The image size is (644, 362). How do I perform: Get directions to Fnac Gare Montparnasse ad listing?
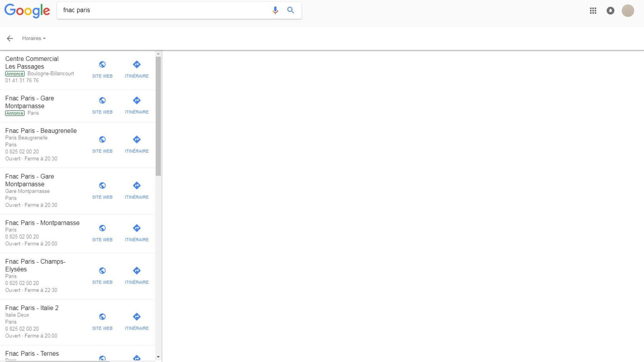pos(137,106)
